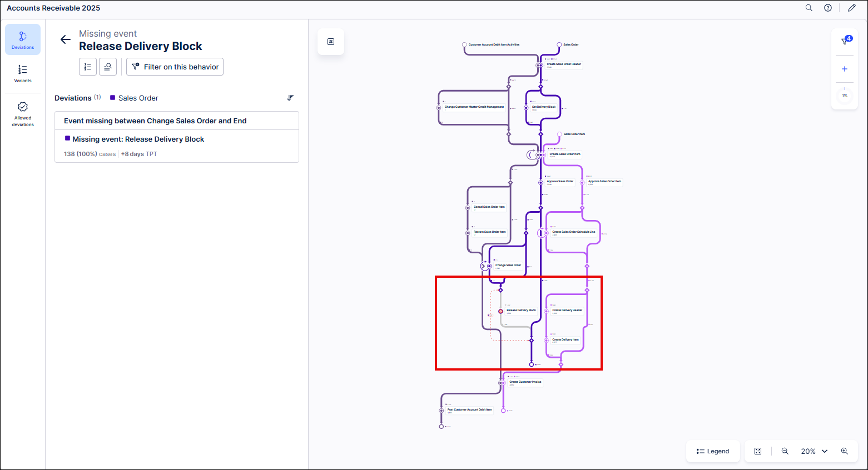Zoom in the process graph

[845, 451]
